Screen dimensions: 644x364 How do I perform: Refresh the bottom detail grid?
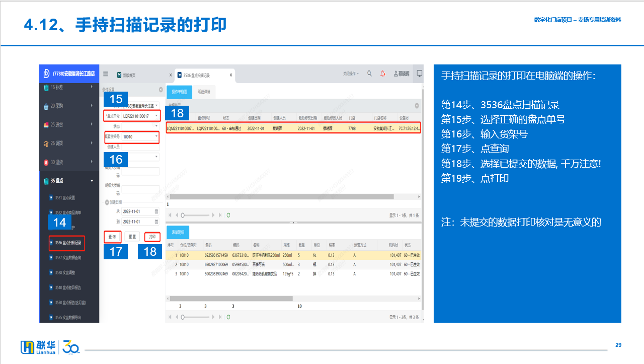tap(228, 317)
